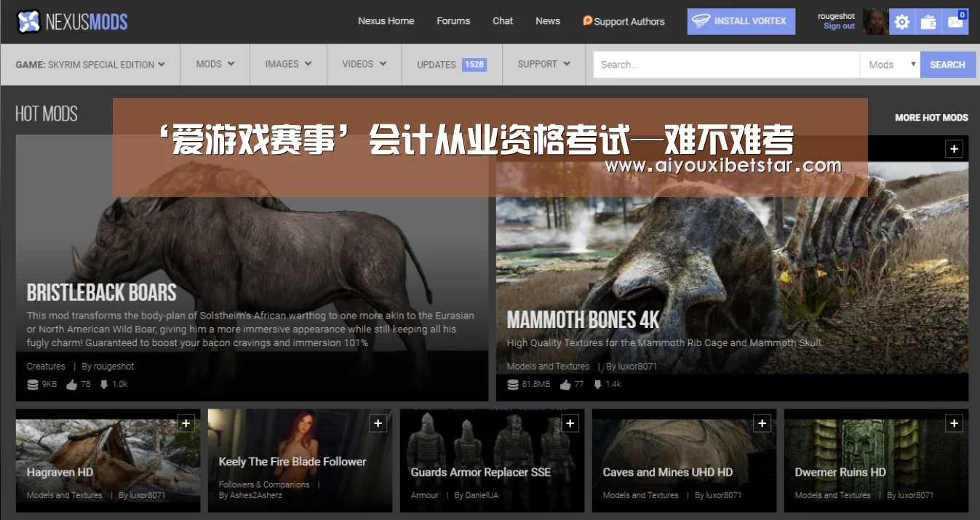Click the plus icon on Guards Armor Replacer SSE
This screenshot has width=980, height=520.
click(x=570, y=423)
